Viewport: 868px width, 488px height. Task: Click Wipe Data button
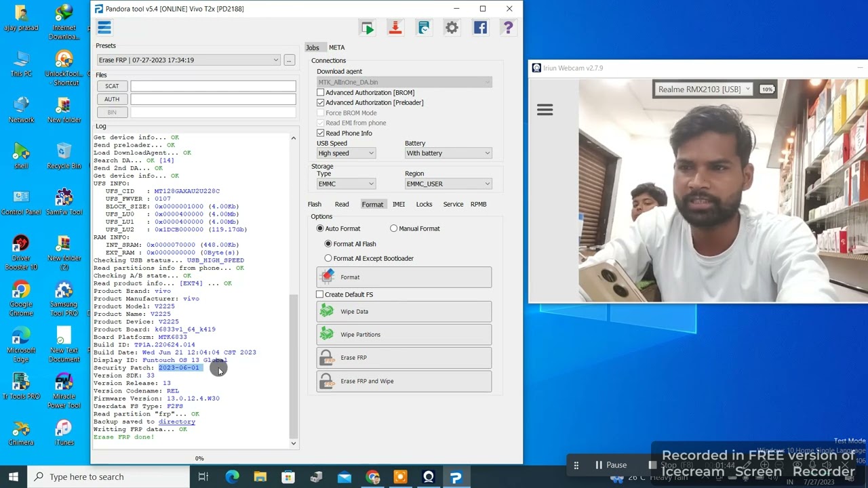[403, 312]
